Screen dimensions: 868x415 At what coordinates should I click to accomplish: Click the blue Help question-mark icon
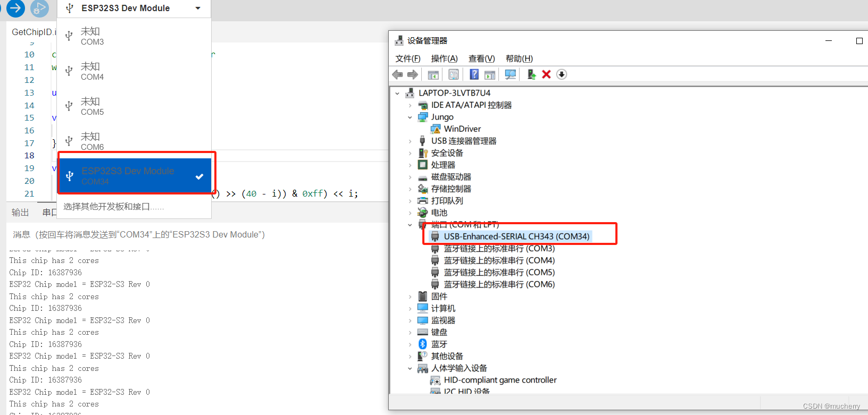click(474, 74)
